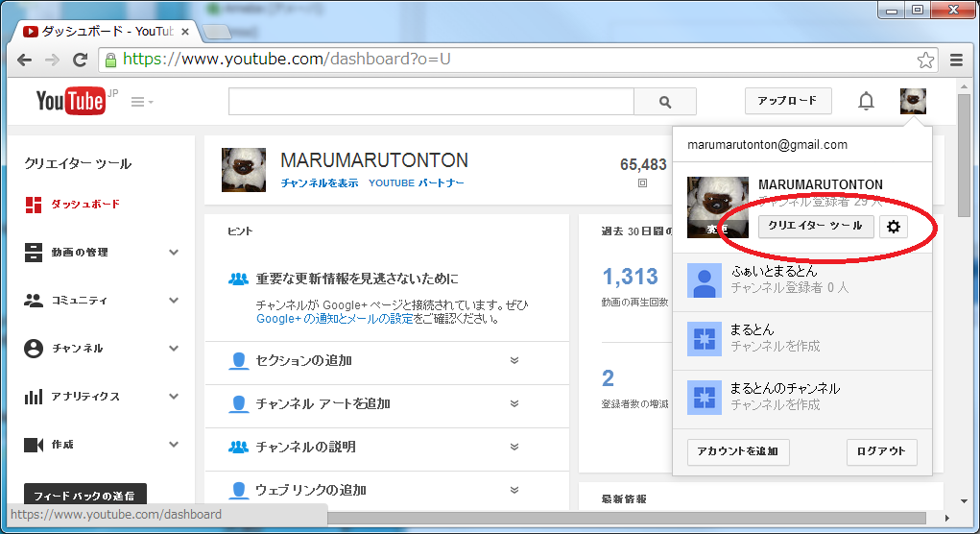The height and width of the screenshot is (534, 980).
Task: Click marumarutonton@gmail.com email text
Action: pos(768,145)
